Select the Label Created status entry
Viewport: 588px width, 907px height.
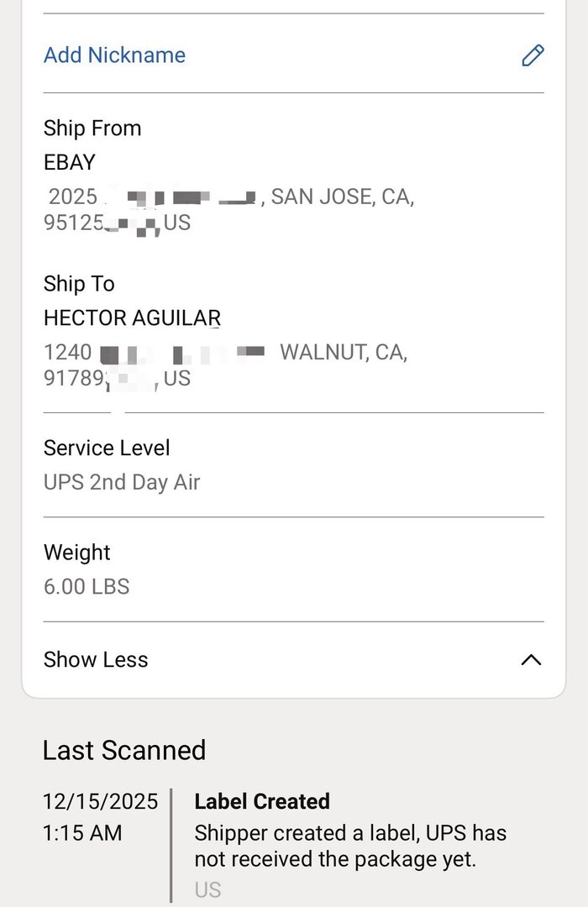coord(261,802)
